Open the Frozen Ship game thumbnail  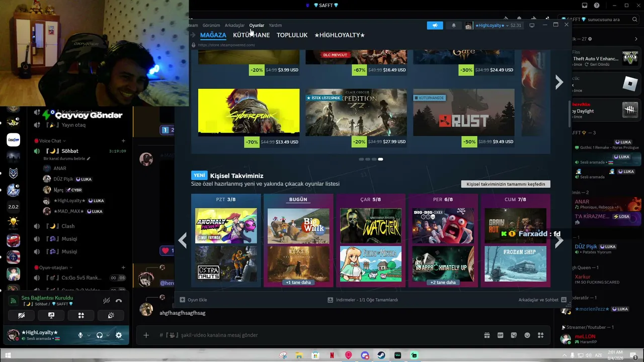[515, 263]
